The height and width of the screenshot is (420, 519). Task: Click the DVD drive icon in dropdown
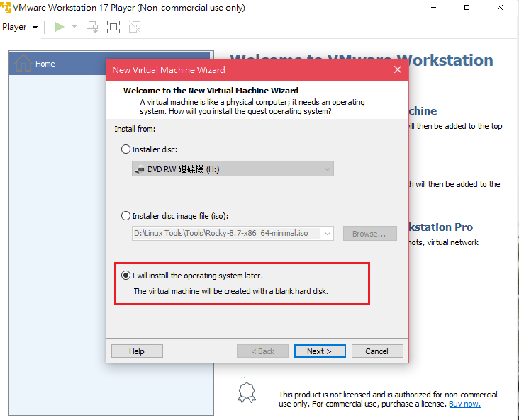tap(140, 169)
